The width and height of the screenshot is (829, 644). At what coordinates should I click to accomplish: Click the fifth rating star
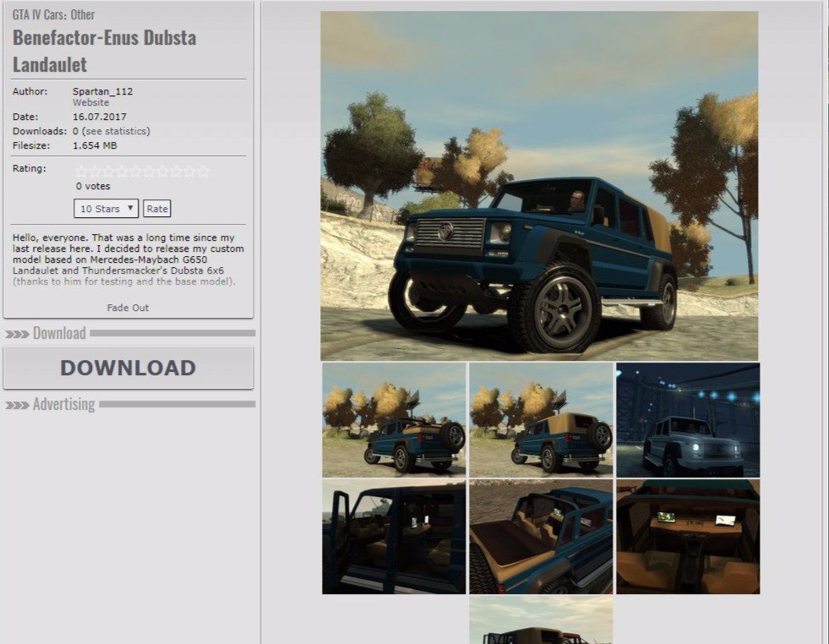click(135, 172)
